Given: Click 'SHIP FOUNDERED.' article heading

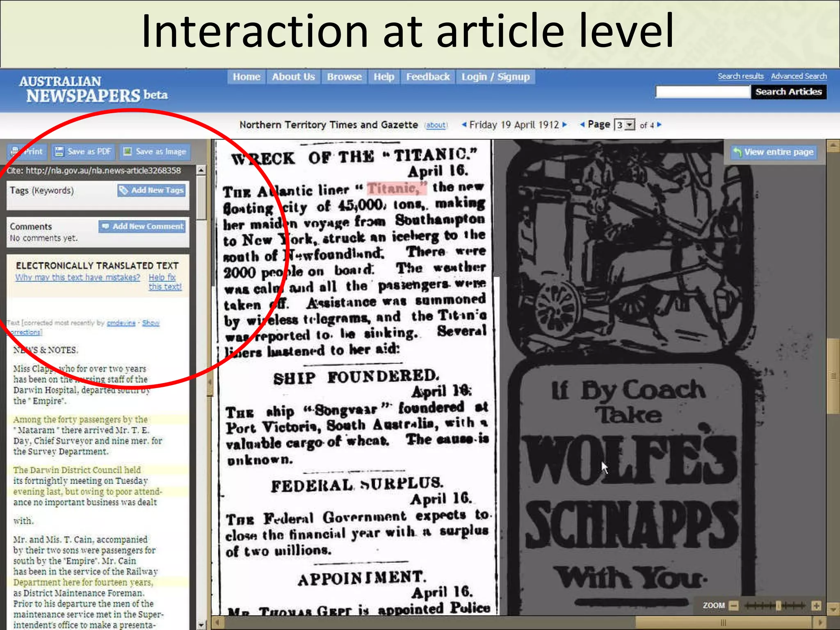Looking at the screenshot, I should 356,377.
